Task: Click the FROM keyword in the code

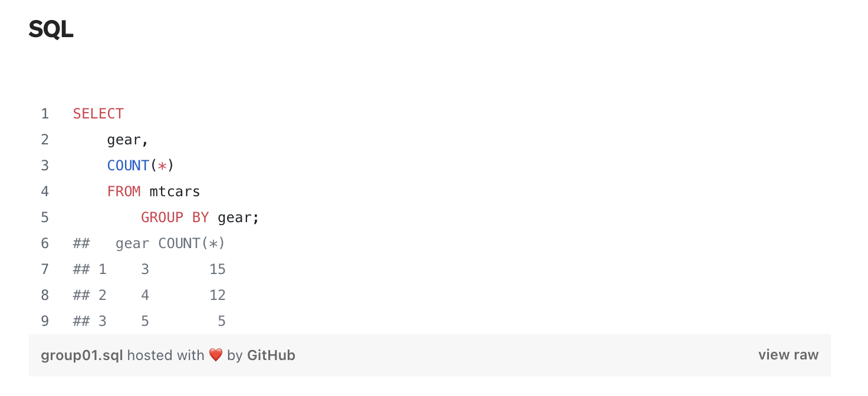Action: coord(124,192)
